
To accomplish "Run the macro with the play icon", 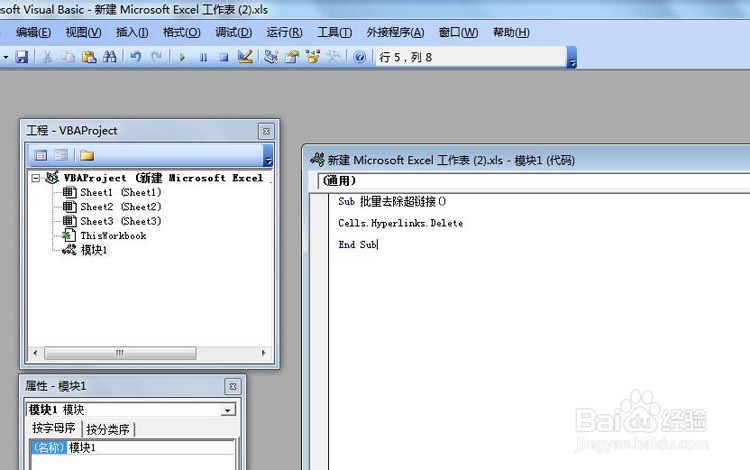I will pyautogui.click(x=182, y=57).
